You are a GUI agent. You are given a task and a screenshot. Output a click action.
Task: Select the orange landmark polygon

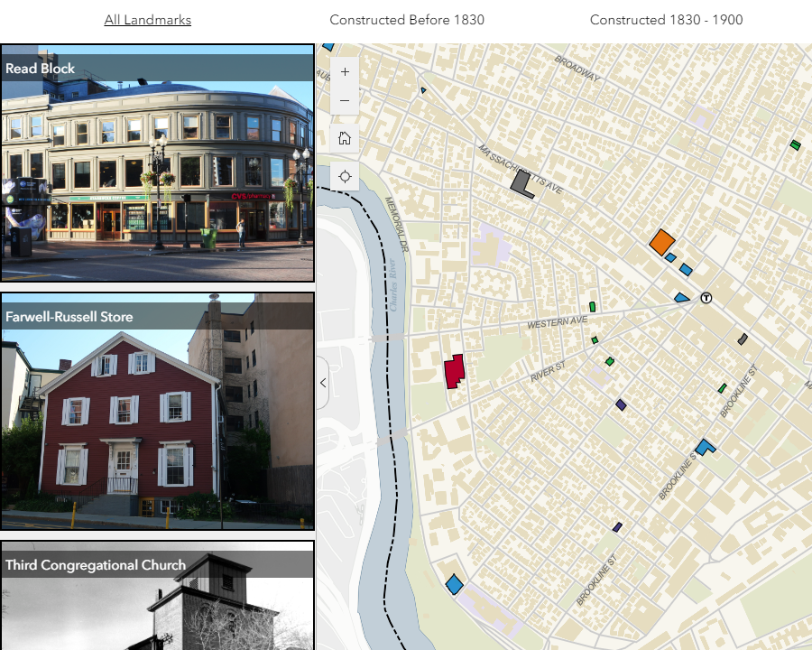(661, 241)
